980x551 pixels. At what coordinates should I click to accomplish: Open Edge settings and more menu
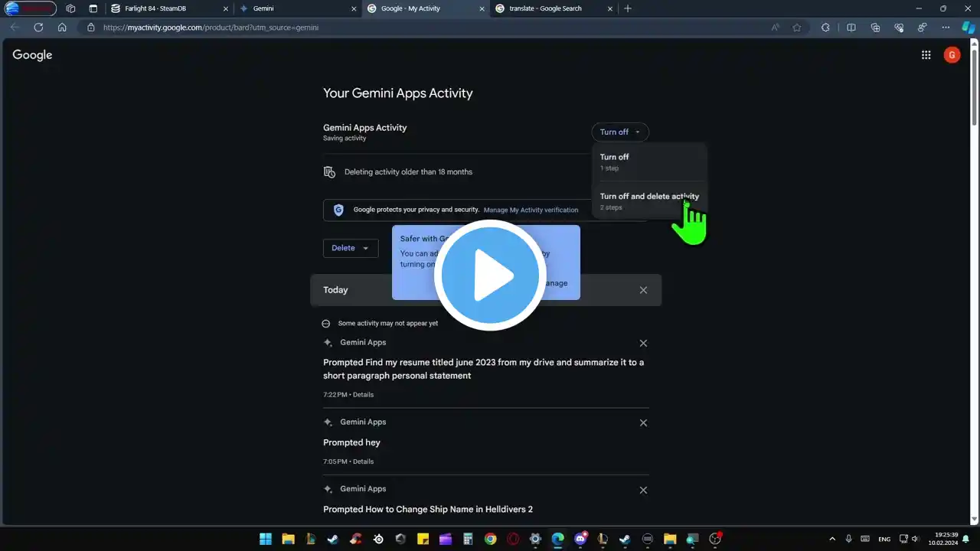click(x=946, y=28)
